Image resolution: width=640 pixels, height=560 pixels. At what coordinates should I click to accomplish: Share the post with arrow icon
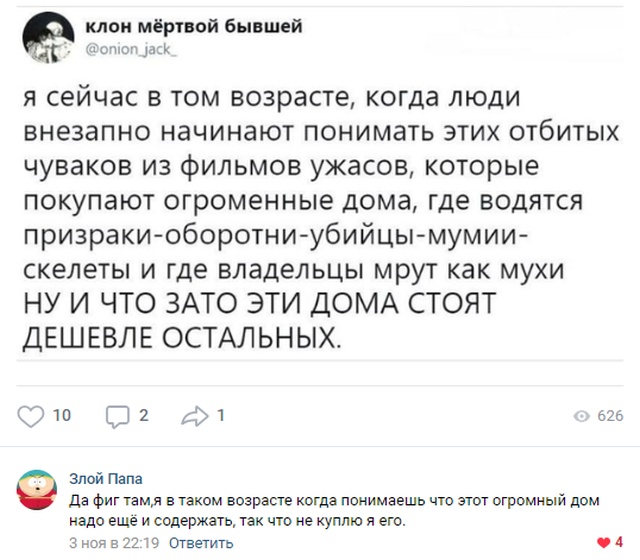click(x=195, y=416)
